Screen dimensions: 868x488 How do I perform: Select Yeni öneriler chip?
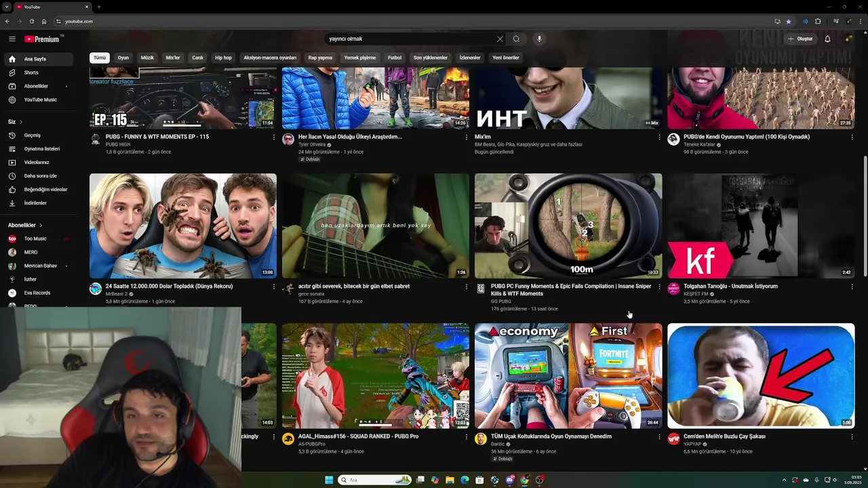click(506, 58)
